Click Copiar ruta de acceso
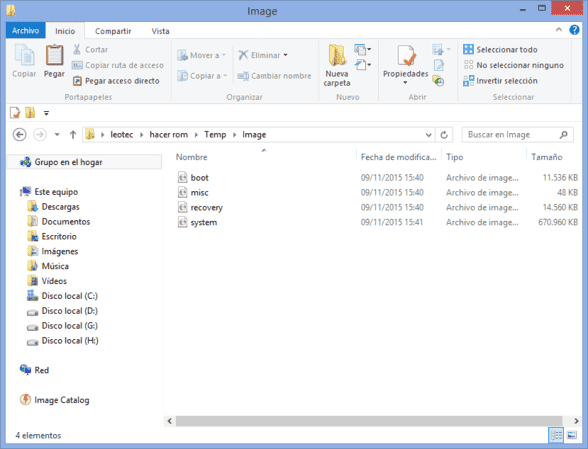Screen dimensions: 588x449 (x=118, y=65)
